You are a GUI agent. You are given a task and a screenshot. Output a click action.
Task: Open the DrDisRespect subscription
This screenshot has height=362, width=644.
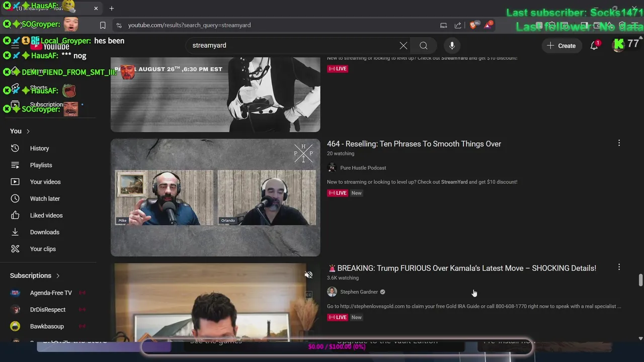click(x=48, y=310)
